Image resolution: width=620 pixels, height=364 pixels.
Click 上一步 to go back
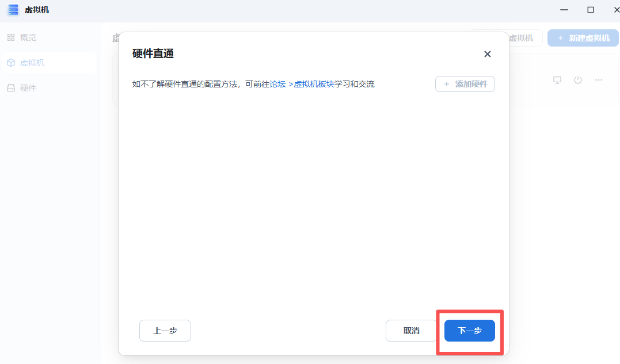coord(165,331)
